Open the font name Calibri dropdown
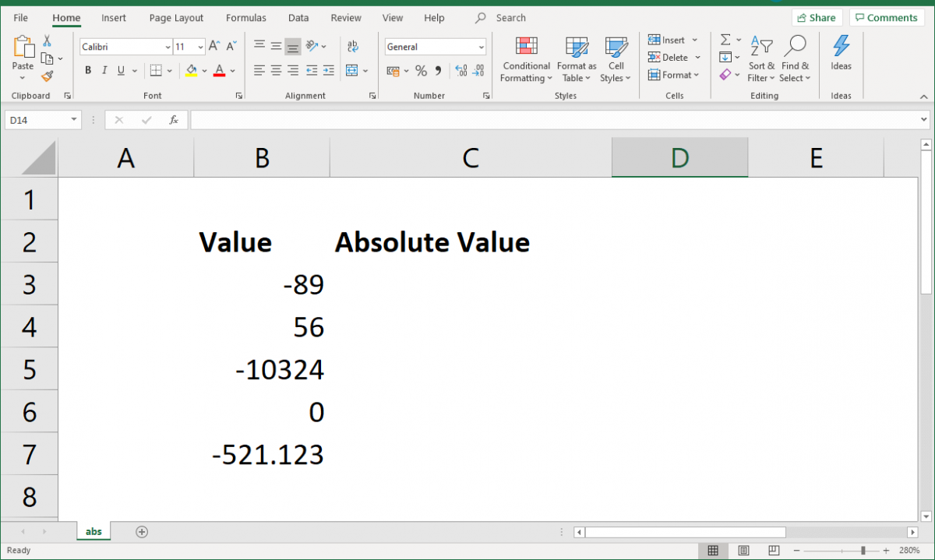The height and width of the screenshot is (560, 935). pos(168,47)
